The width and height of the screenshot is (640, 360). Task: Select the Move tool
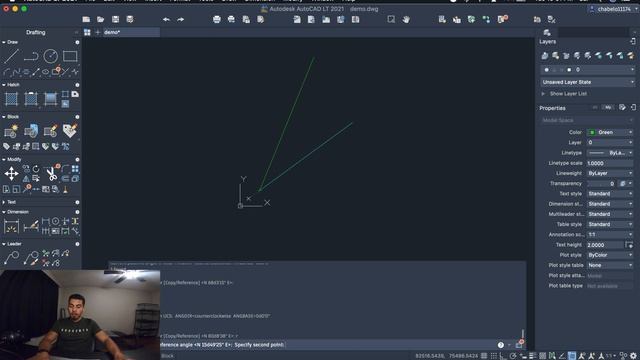[11, 173]
